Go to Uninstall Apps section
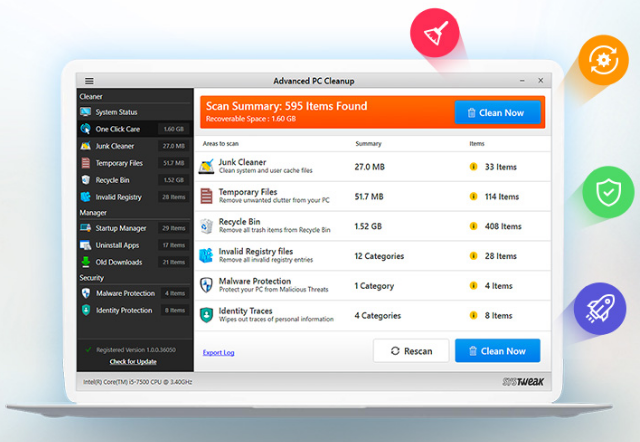The width and height of the screenshot is (640, 442). pos(135,245)
